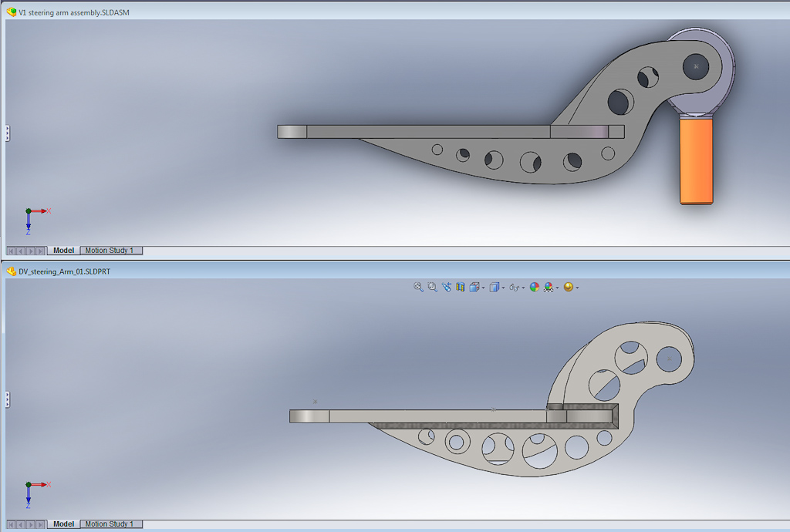The height and width of the screenshot is (532, 790).
Task: Open the Hide/Show Items dropdown arrow
Action: pos(523,288)
